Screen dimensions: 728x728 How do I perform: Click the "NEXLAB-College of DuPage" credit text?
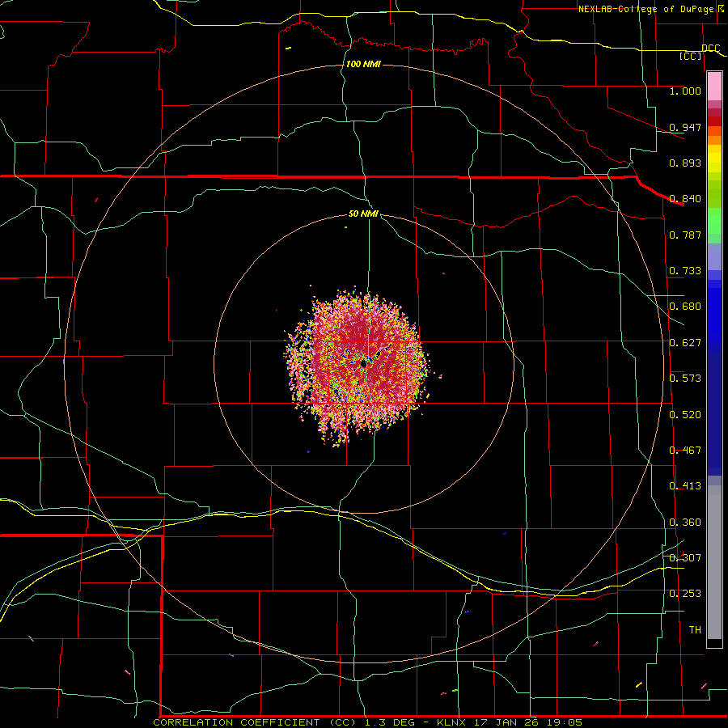[x=645, y=9]
